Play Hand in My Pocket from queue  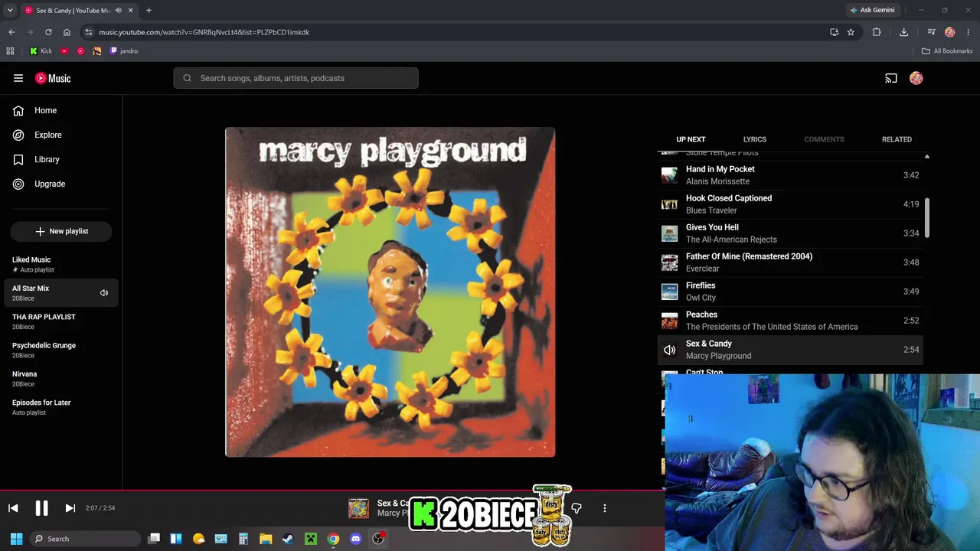click(790, 175)
